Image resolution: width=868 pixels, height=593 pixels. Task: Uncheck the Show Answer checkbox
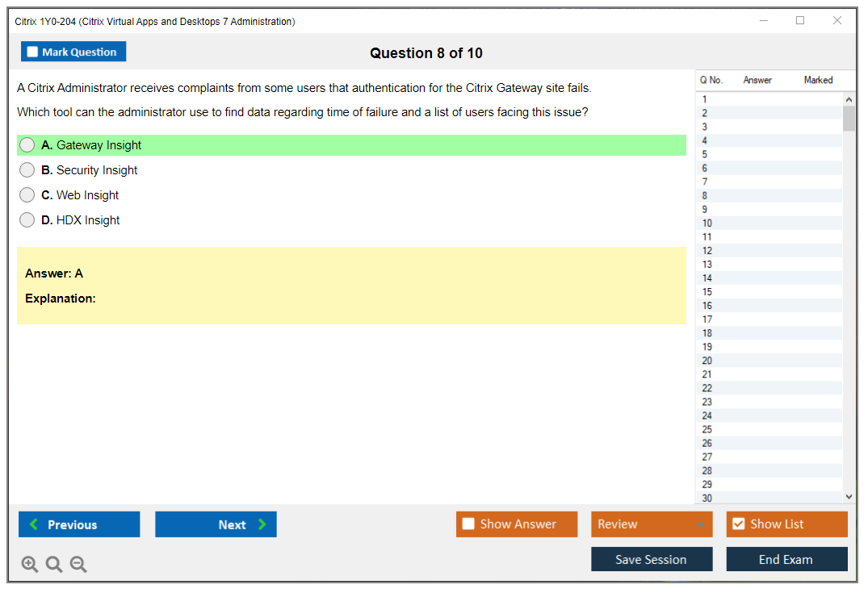pos(468,524)
